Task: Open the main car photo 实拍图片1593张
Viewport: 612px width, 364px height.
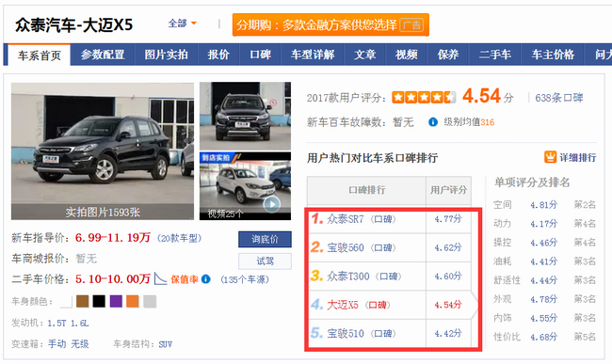Action: coord(103,151)
